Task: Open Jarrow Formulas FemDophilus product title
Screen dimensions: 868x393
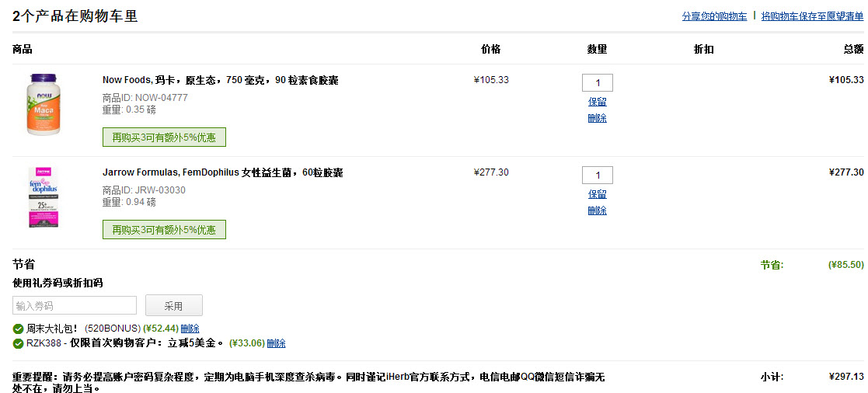Action: [x=222, y=172]
